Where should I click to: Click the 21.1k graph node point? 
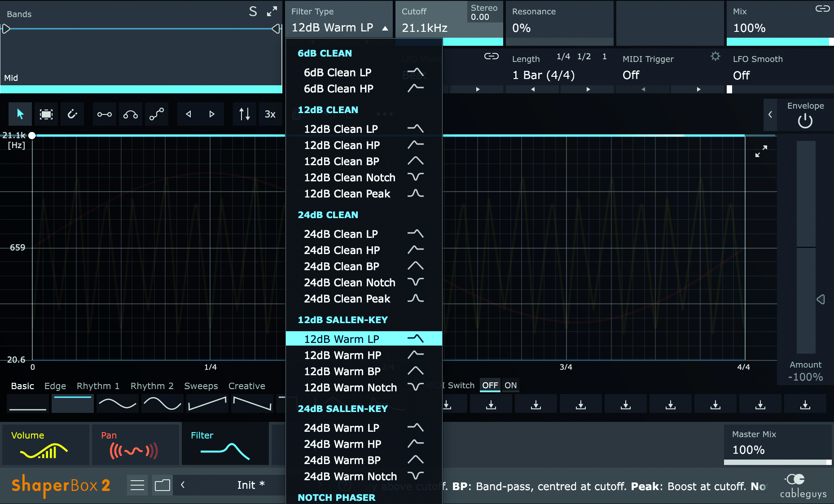[32, 136]
